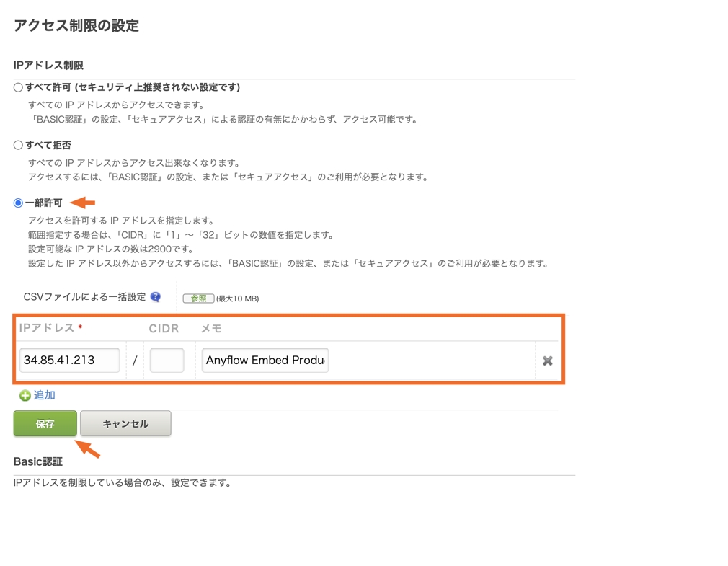Delete the IP row with X icon

[x=547, y=361]
